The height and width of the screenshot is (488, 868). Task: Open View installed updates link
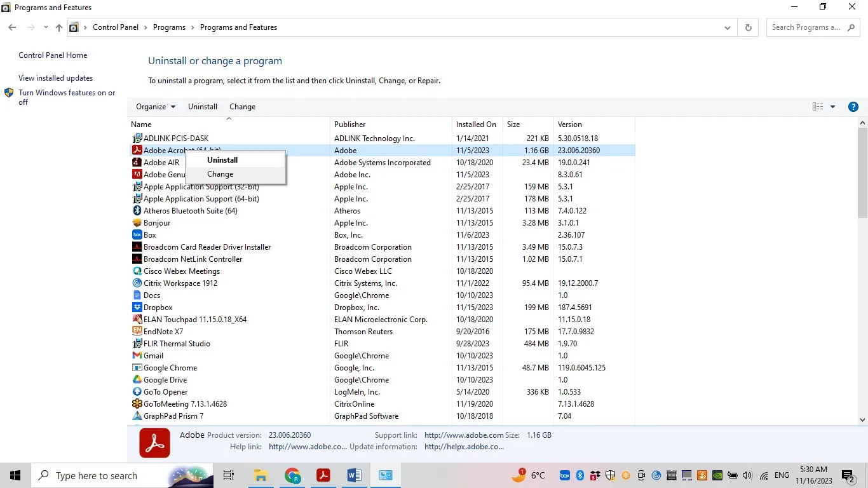click(x=55, y=78)
